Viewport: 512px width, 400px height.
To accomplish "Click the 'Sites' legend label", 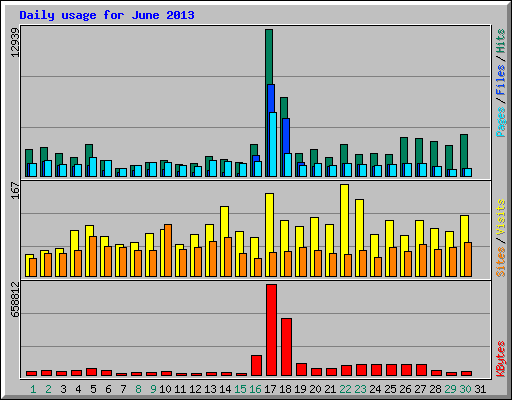I will point(500,261).
